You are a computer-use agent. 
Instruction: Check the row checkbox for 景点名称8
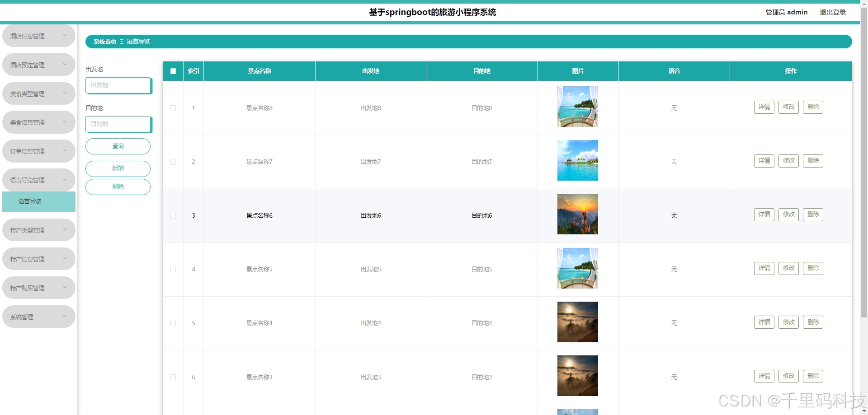tap(173, 108)
